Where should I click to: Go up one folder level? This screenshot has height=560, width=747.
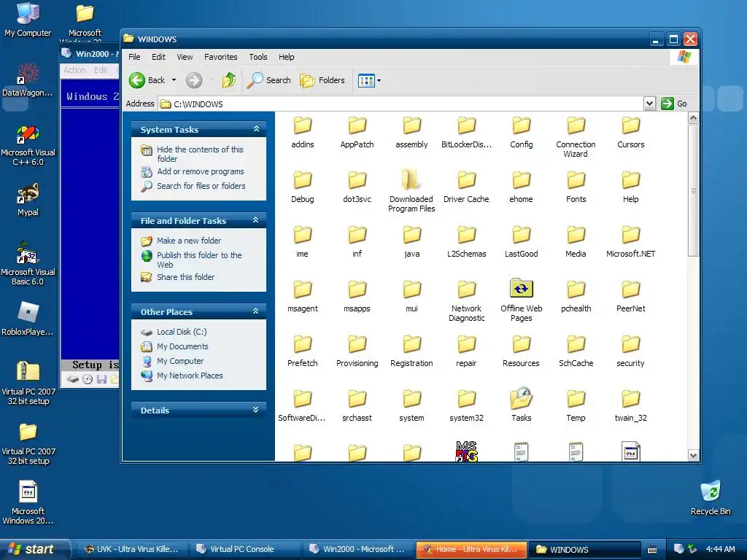click(x=229, y=80)
